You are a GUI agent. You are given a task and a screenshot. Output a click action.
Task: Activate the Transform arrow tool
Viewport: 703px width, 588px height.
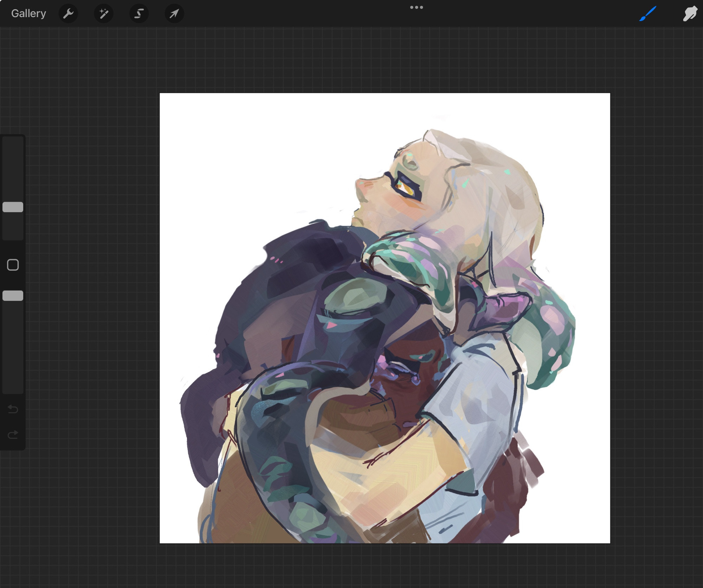(x=174, y=14)
